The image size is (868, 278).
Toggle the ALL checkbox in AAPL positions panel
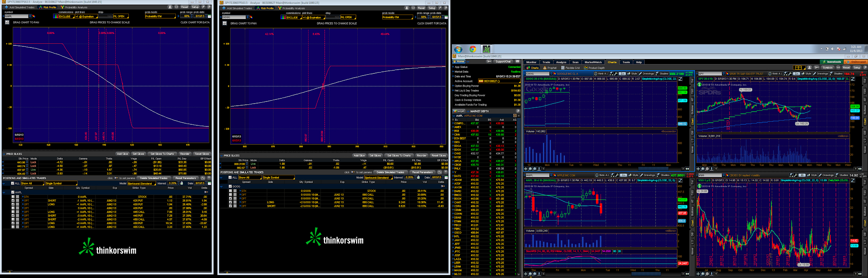[x=13, y=183]
